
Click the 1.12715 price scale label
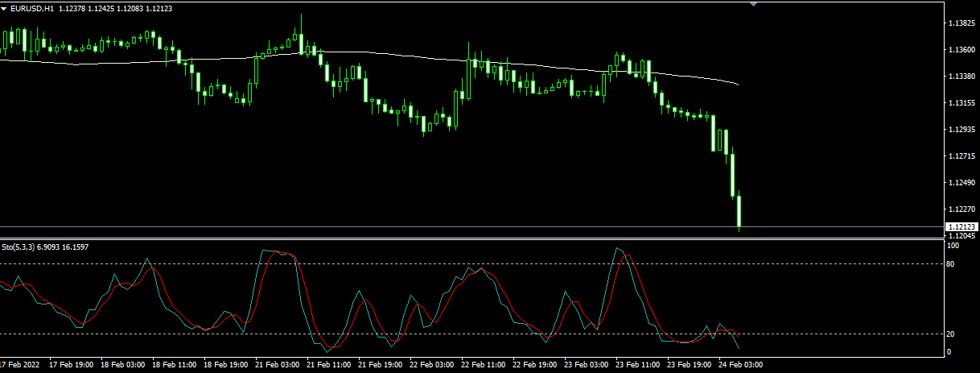(961, 156)
